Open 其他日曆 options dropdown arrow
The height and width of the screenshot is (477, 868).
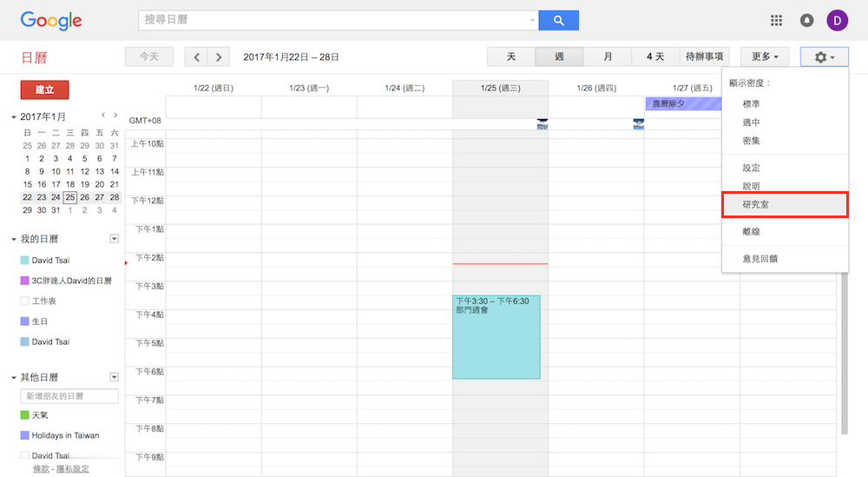(x=114, y=377)
